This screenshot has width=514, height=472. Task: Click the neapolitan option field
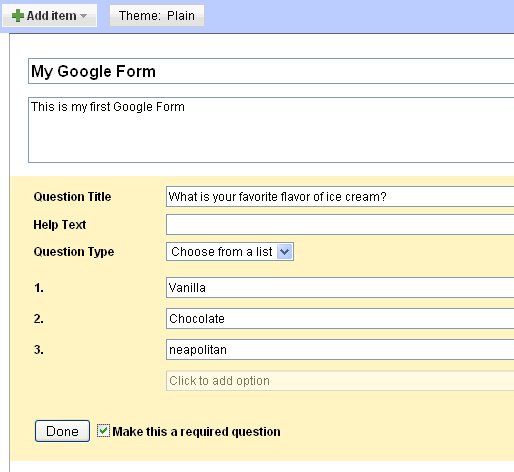(340, 350)
